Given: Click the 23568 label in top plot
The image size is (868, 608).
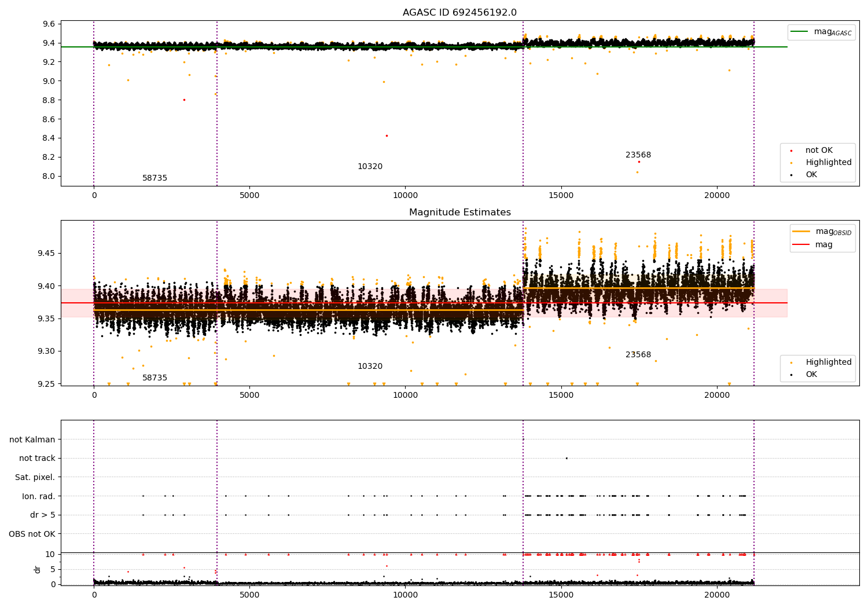Looking at the screenshot, I should point(638,155).
